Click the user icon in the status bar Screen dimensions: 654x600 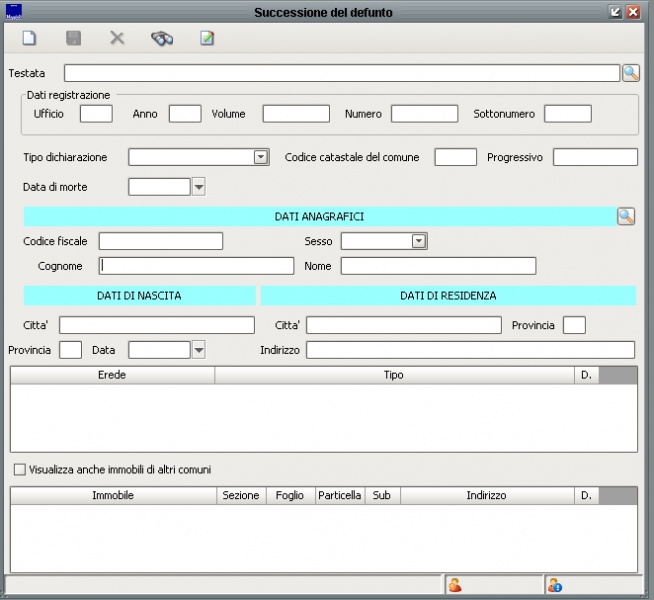pos(455,585)
